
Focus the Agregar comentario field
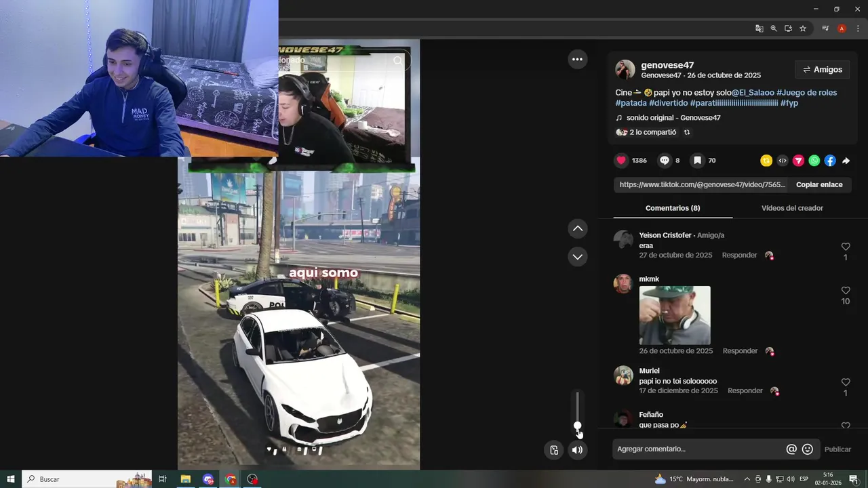pos(698,449)
